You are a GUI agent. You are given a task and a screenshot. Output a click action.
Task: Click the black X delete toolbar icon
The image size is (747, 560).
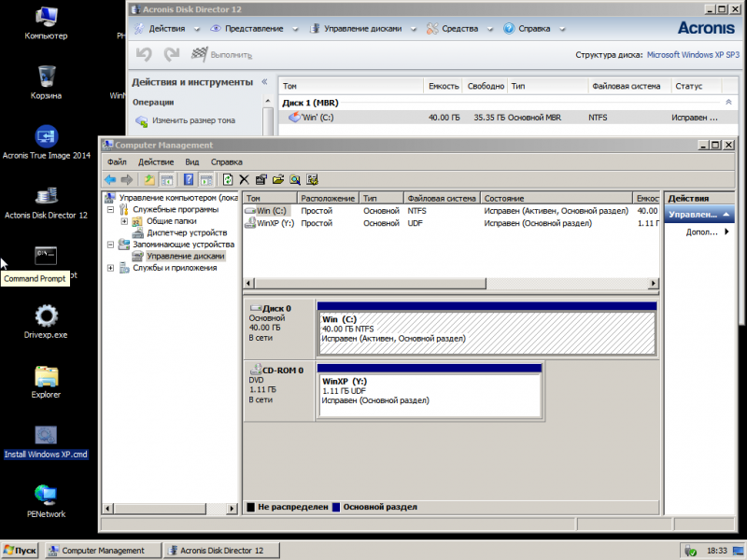244,179
